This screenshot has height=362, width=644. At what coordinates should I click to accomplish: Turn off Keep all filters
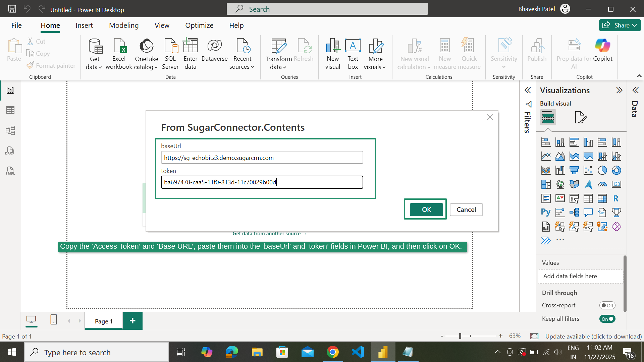607,319
